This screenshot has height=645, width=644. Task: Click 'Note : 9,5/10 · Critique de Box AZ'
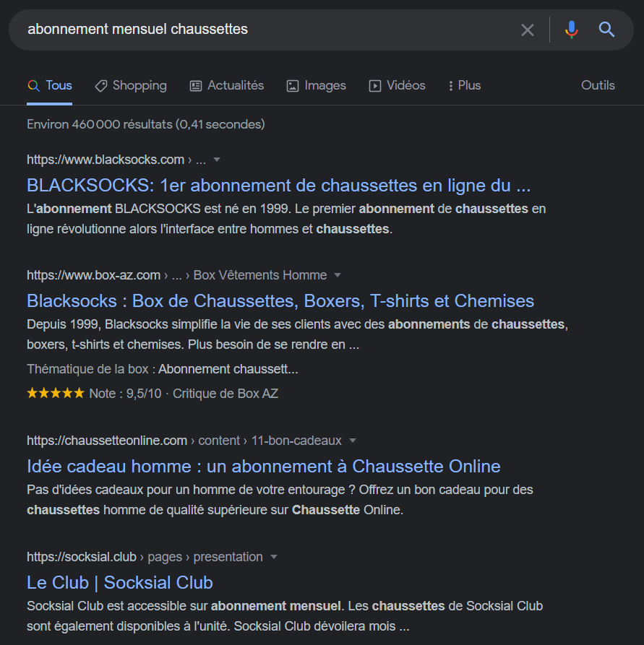[x=184, y=394]
